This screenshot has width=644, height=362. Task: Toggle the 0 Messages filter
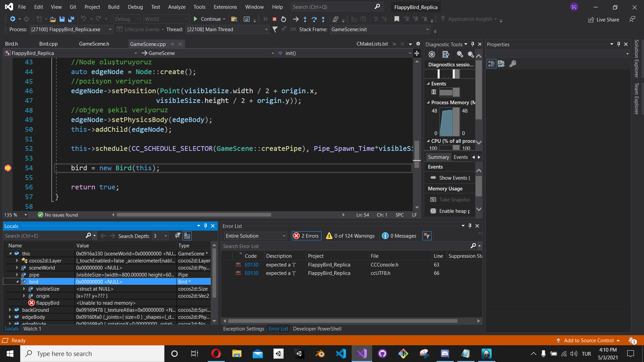click(399, 236)
